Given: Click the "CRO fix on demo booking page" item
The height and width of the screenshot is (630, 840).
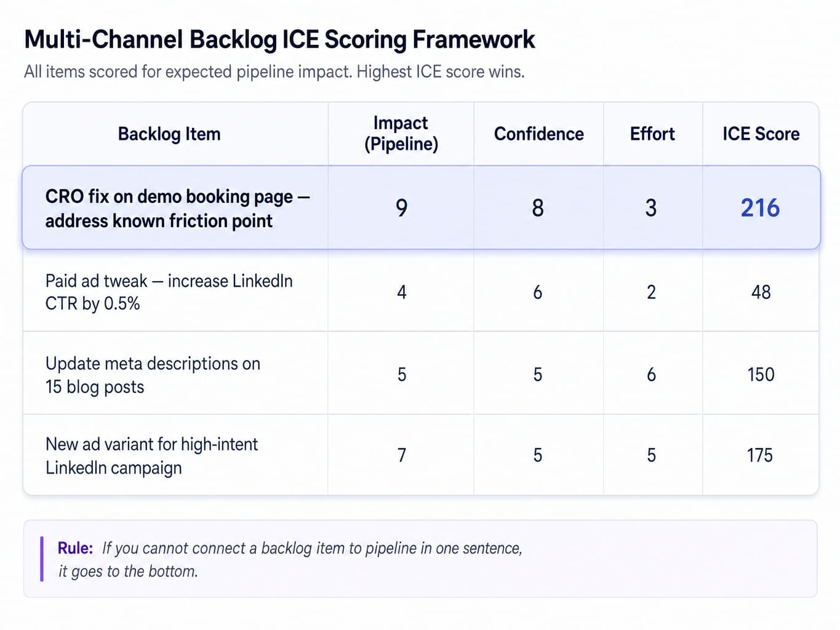Looking at the screenshot, I should 177,209.
